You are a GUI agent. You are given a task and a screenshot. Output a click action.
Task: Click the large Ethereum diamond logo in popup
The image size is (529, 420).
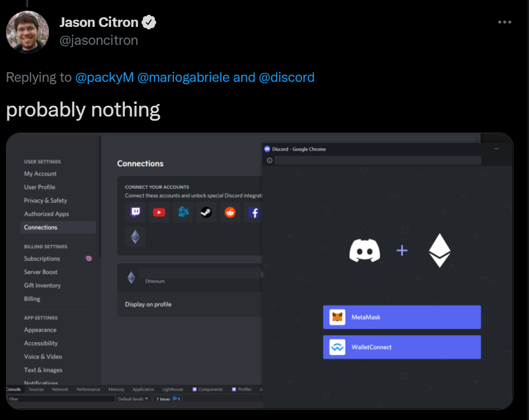(x=439, y=250)
